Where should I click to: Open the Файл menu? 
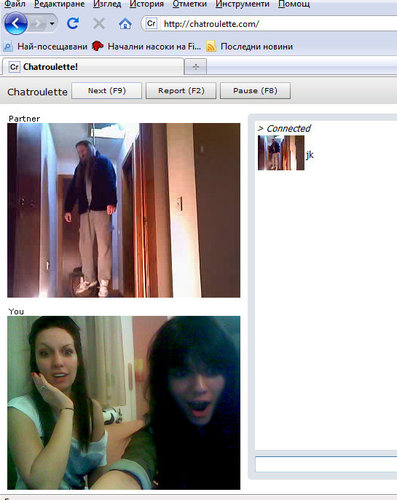(15, 4)
